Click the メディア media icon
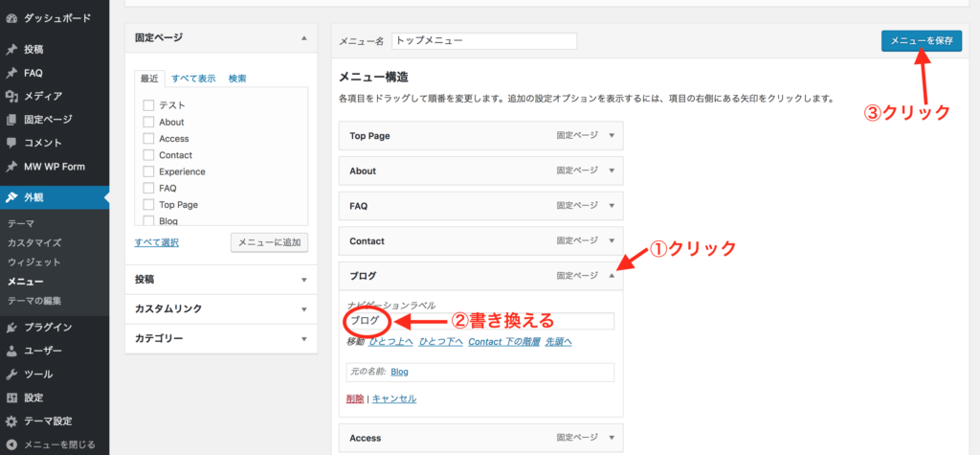The image size is (980, 455). [x=11, y=96]
